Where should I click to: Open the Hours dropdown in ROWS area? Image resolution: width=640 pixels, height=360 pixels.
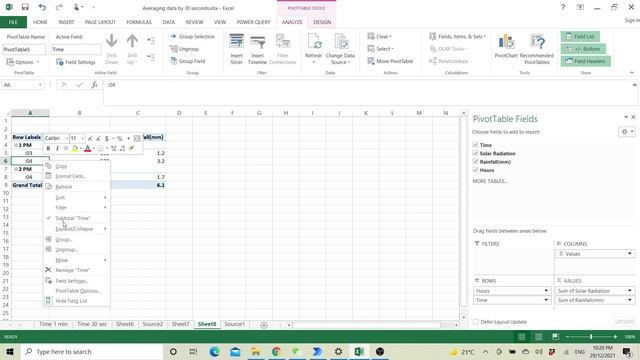pyautogui.click(x=546, y=291)
